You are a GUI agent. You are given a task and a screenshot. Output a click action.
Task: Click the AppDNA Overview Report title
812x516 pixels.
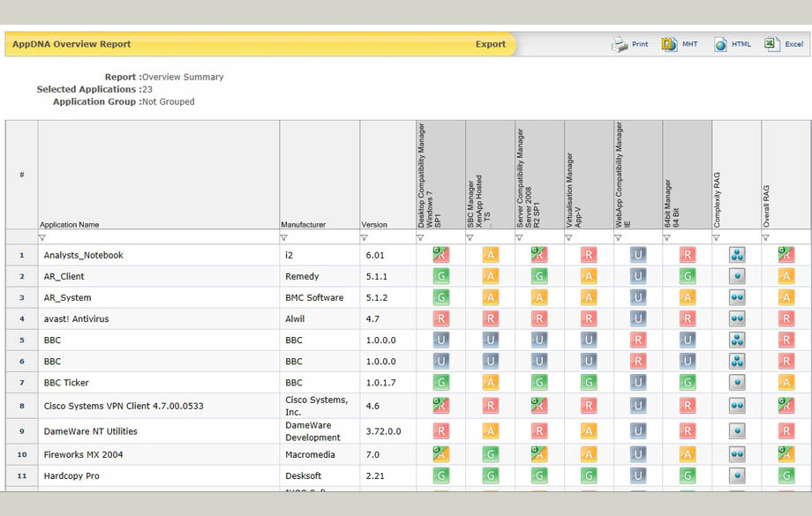click(71, 44)
